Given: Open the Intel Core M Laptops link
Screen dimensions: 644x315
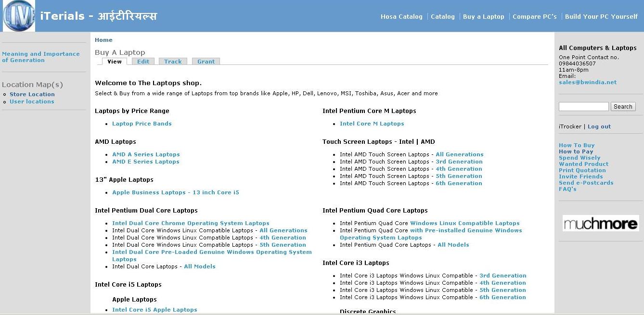Looking at the screenshot, I should click(x=372, y=124).
